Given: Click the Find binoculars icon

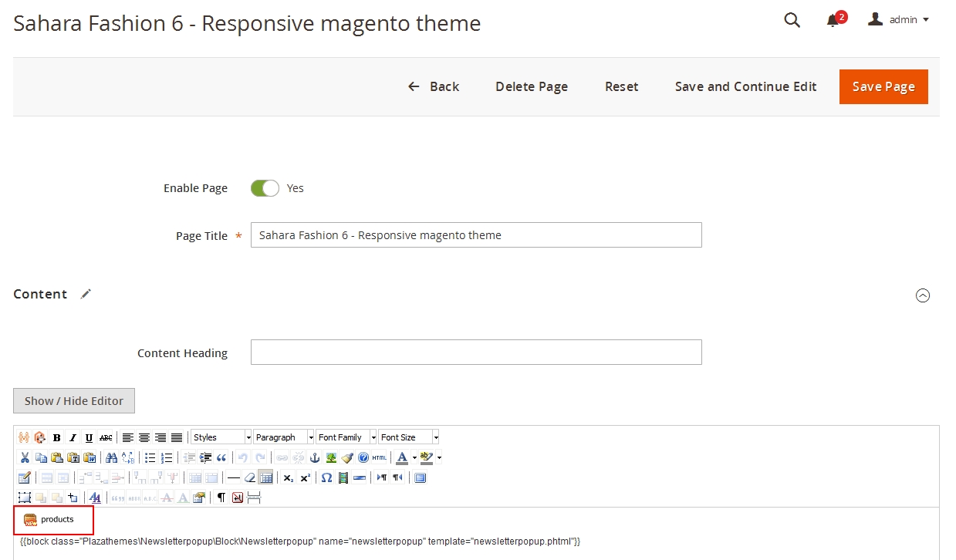Looking at the screenshot, I should (x=111, y=457).
